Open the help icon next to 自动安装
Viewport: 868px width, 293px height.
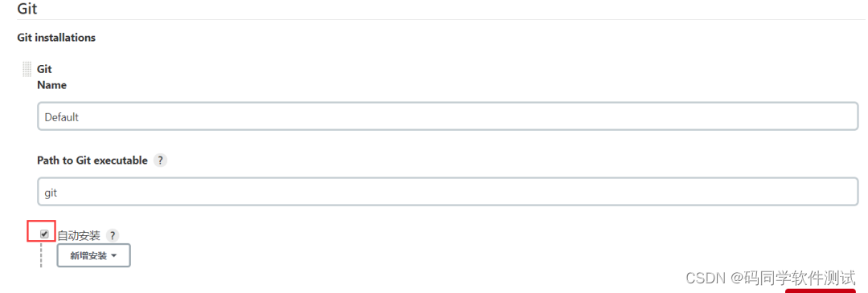tap(113, 235)
